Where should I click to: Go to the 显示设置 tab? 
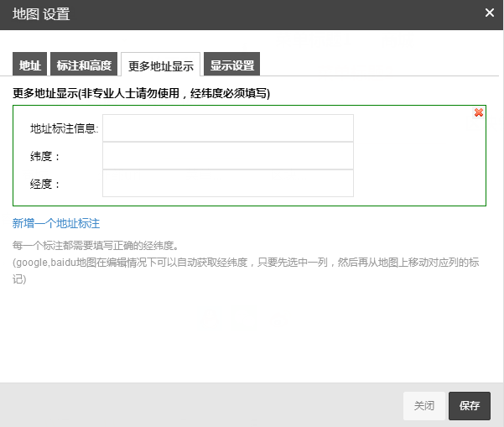(x=231, y=65)
